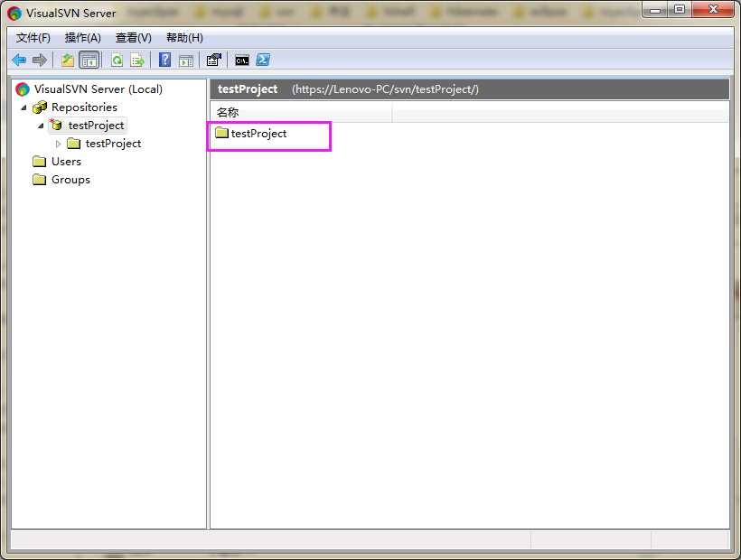Select the Groups folder in tree
This screenshot has height=560, width=741.
click(x=70, y=180)
